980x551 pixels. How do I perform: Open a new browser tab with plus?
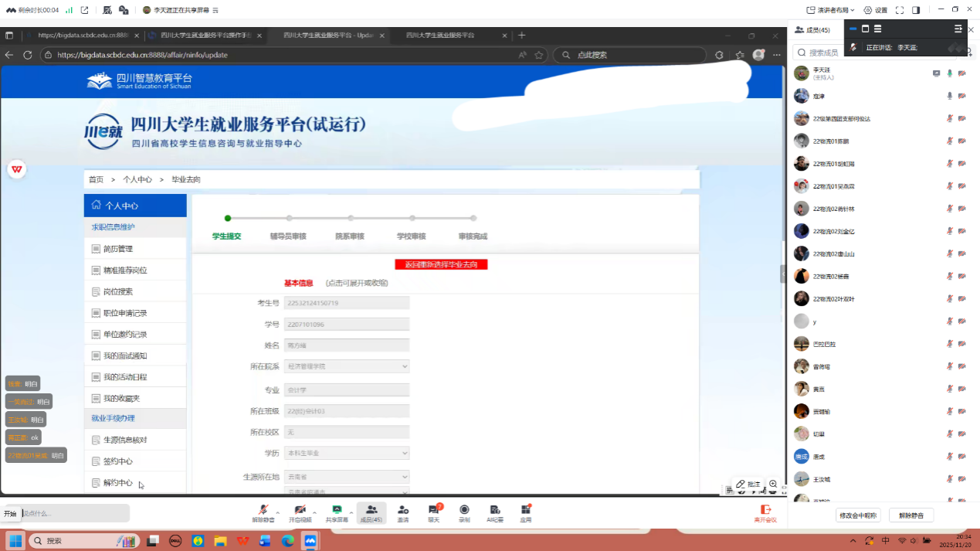pyautogui.click(x=522, y=36)
